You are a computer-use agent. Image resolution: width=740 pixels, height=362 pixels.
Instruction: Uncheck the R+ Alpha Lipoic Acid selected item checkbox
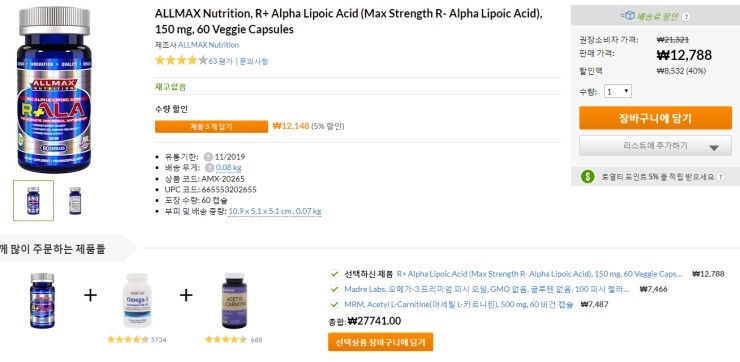click(335, 274)
